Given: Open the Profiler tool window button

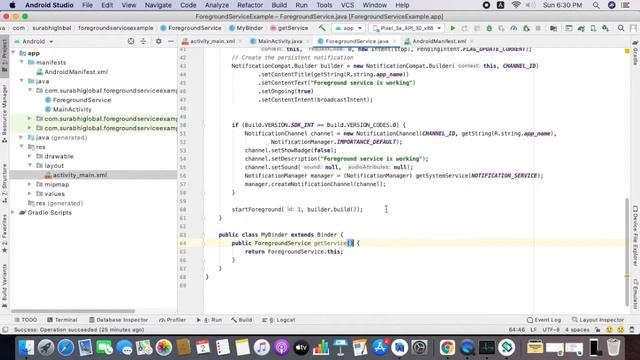Looking at the screenshot, I should tap(172, 320).
